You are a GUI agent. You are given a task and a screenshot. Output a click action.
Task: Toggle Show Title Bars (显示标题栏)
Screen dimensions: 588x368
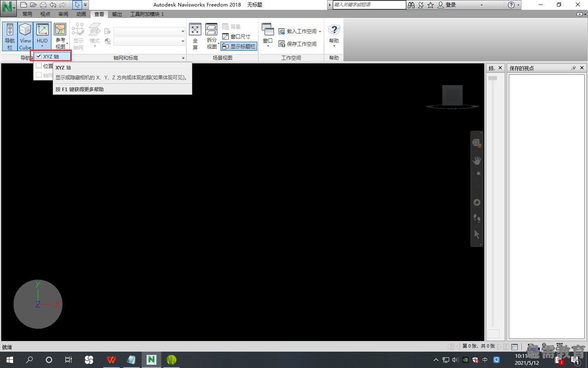click(x=239, y=47)
